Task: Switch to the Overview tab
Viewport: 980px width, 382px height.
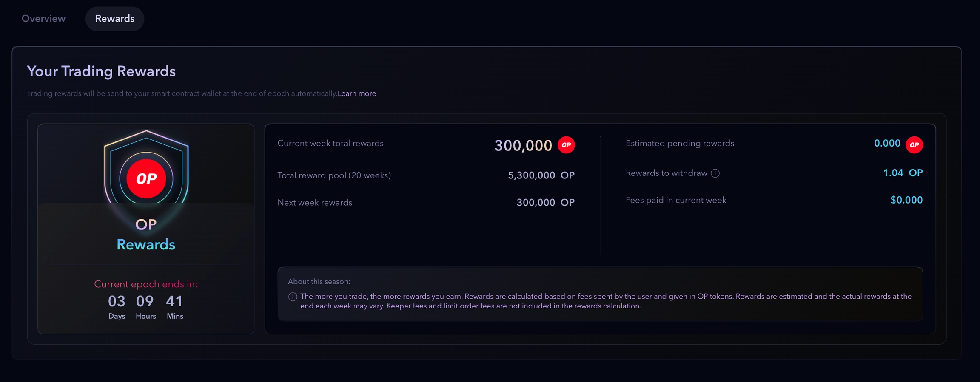Action: (43, 19)
